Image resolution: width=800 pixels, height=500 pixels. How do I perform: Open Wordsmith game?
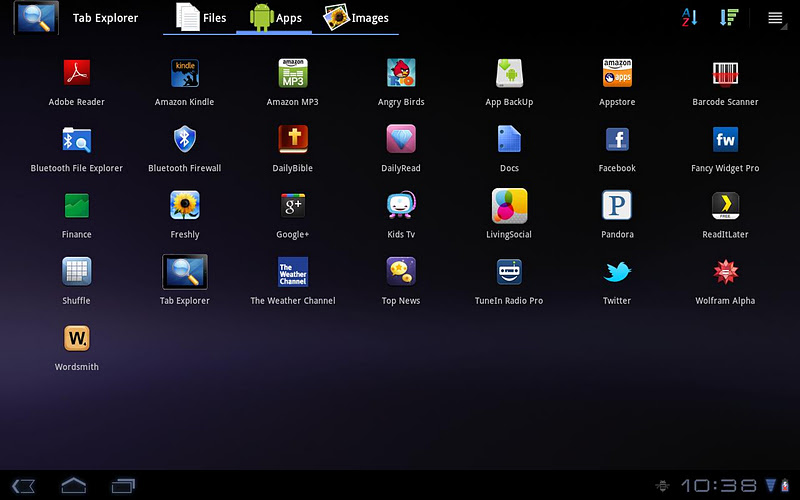(77, 338)
